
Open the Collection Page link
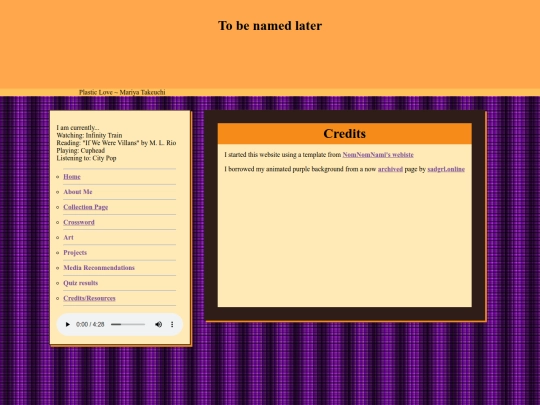tap(86, 207)
